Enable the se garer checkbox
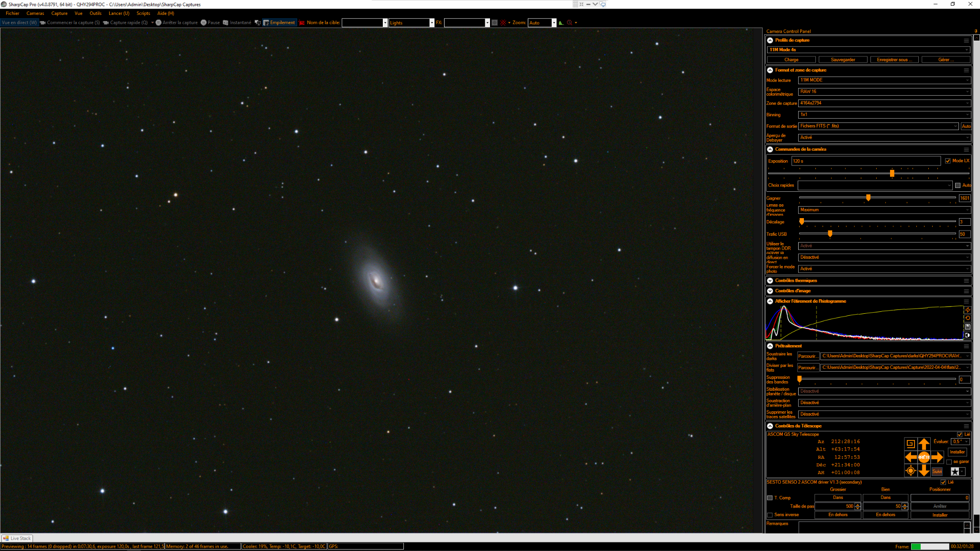This screenshot has height=551, width=980. (949, 462)
